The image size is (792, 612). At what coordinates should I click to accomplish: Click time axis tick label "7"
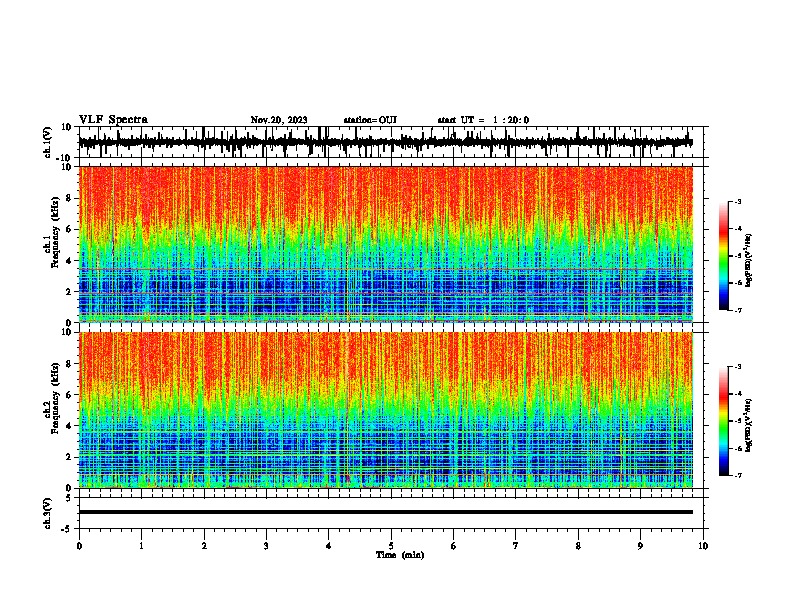coord(516,546)
